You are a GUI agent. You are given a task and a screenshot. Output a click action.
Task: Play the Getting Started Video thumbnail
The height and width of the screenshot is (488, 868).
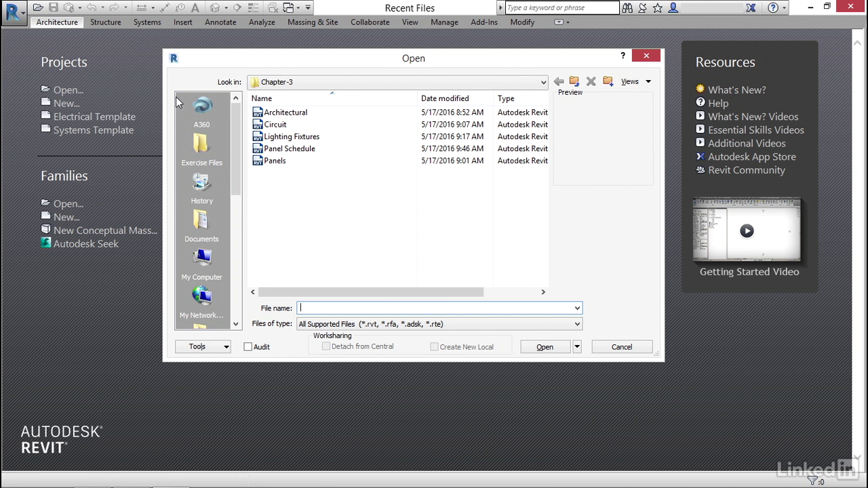(x=747, y=231)
